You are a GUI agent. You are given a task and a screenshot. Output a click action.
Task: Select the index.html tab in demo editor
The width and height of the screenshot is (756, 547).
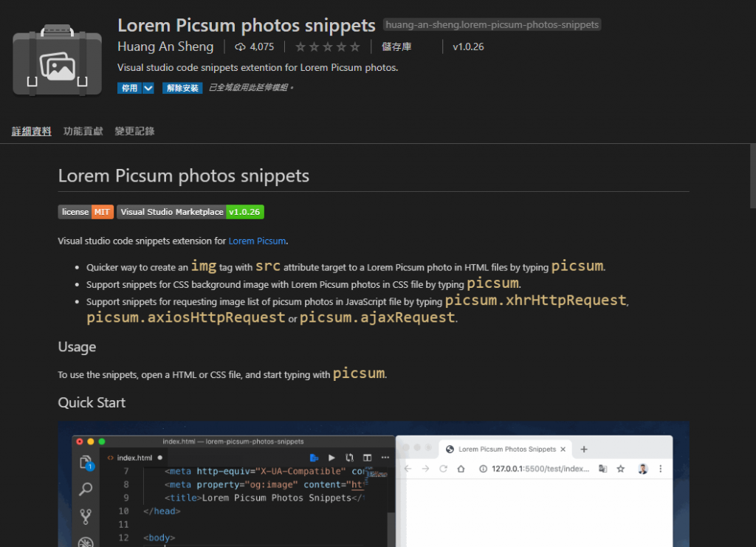134,458
